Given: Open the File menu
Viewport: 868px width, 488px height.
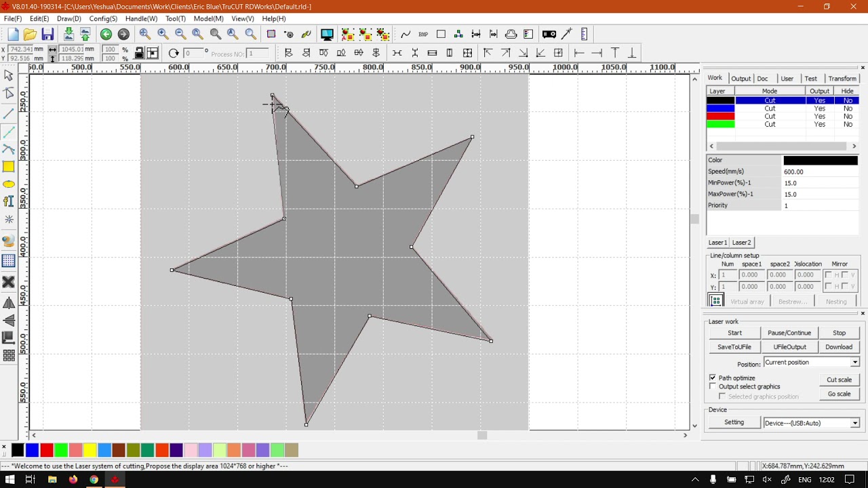Looking at the screenshot, I should 13,19.
